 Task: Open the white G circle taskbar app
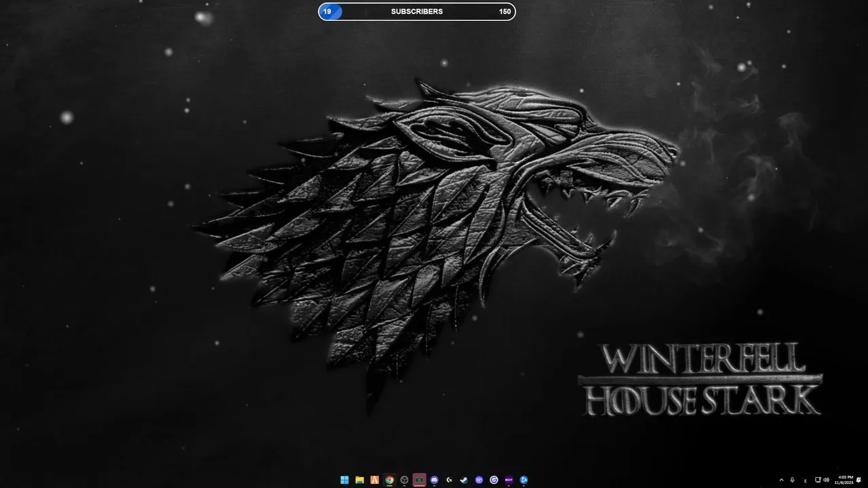[494, 480]
